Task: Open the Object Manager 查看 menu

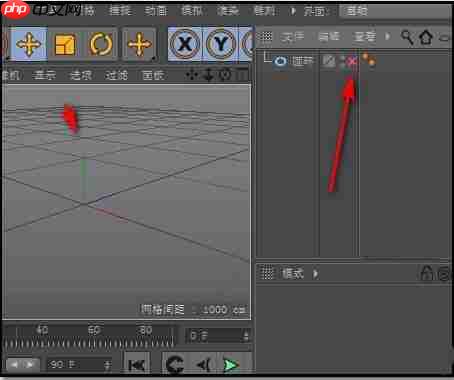Action: [x=364, y=36]
